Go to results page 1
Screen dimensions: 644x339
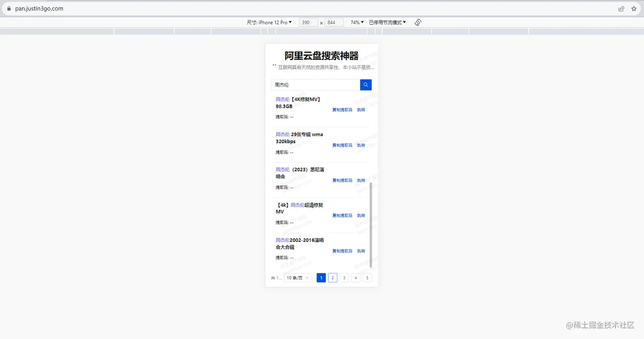[x=321, y=278]
